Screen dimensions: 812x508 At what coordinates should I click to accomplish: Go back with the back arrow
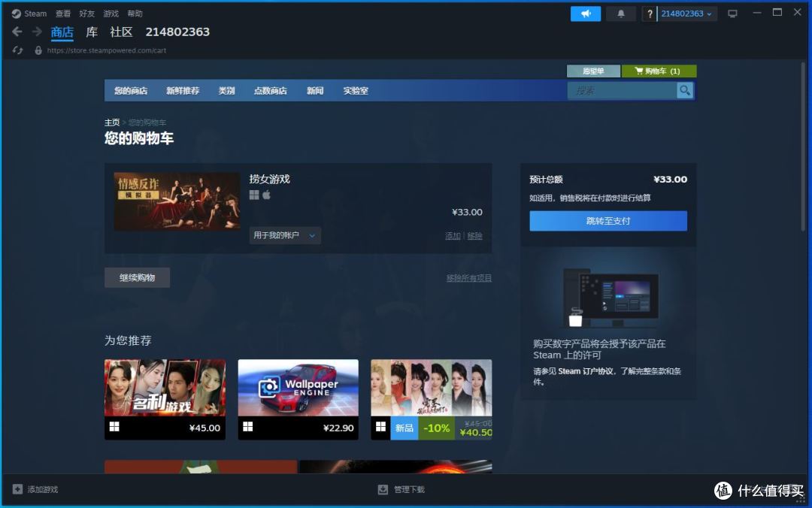[x=17, y=32]
